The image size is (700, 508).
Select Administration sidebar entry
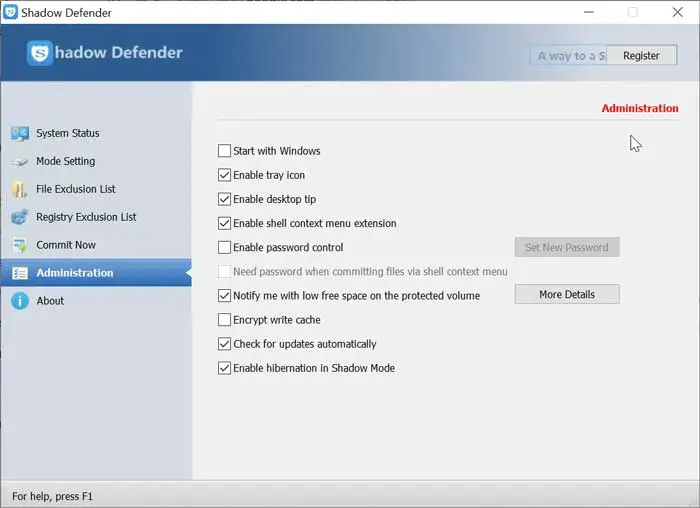tap(96, 273)
